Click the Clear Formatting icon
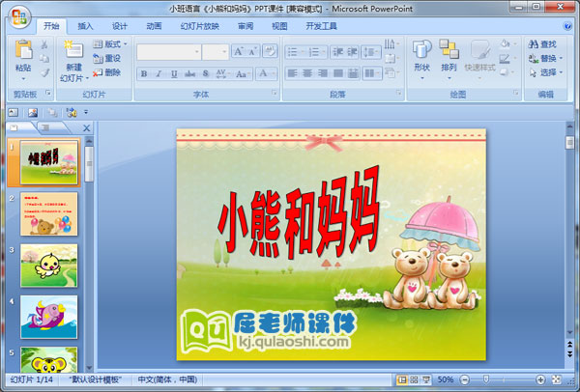Image resolution: width=580 pixels, height=392 pixels. tap(270, 51)
